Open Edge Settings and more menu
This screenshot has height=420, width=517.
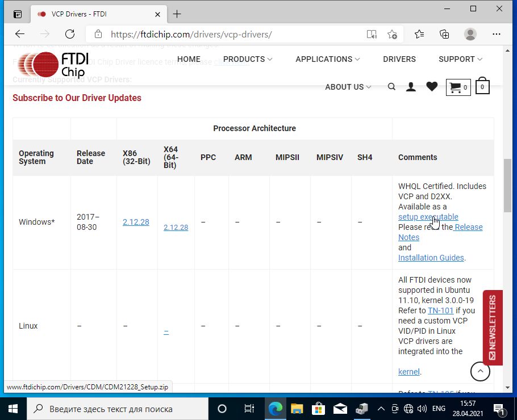[x=496, y=34]
